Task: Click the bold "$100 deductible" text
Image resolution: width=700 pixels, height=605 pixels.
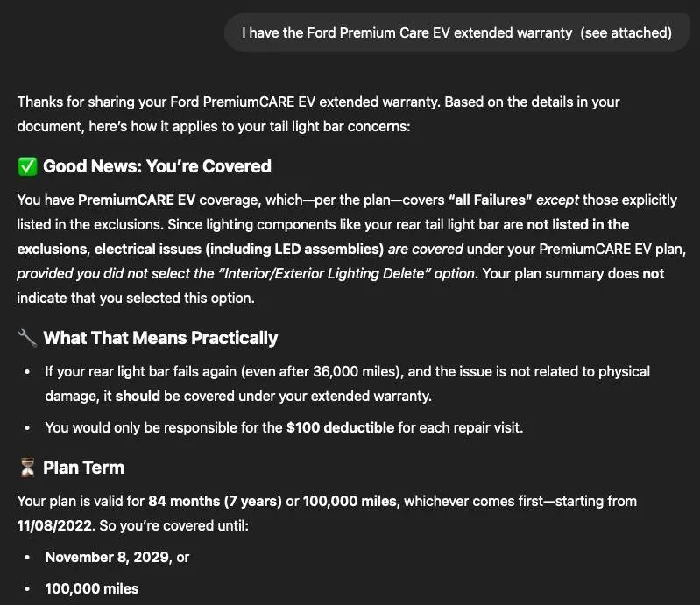Action: [x=340, y=427]
